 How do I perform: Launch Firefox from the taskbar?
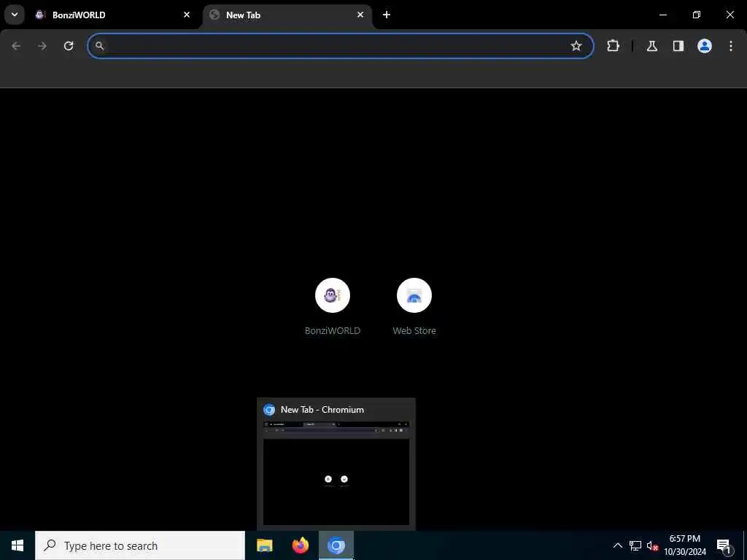point(300,545)
